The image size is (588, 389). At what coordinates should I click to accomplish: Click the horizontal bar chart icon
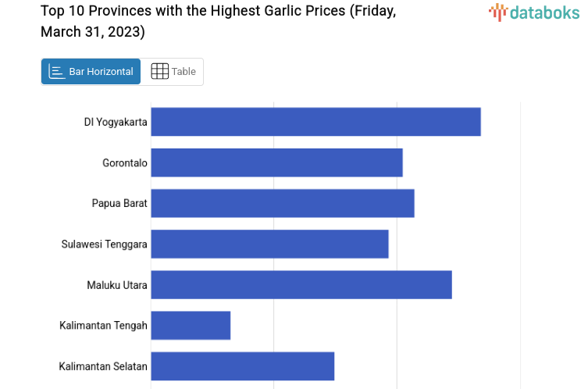(x=56, y=71)
